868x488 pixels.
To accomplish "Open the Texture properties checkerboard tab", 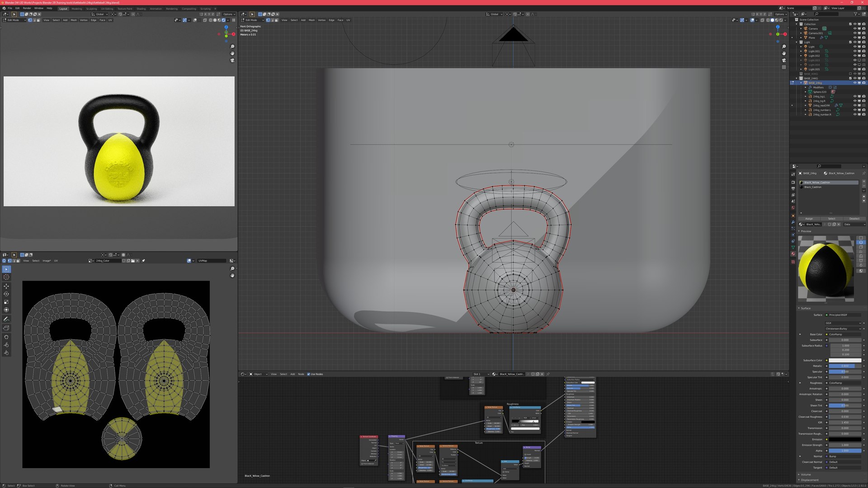I will point(793,262).
